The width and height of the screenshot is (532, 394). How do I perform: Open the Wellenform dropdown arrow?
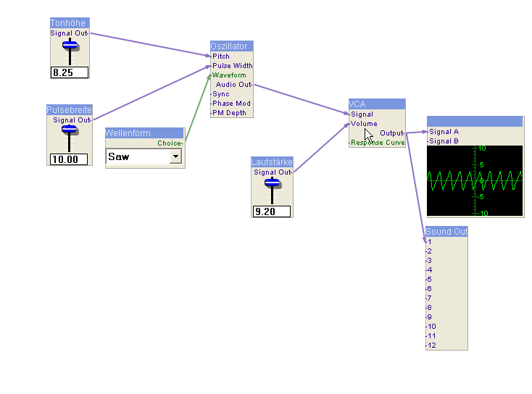pyautogui.click(x=176, y=157)
